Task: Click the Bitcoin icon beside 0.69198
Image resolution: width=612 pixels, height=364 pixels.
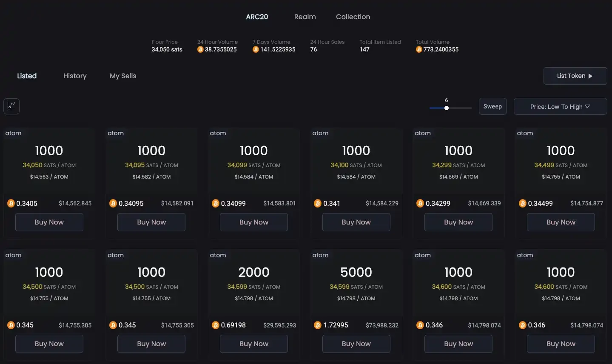Action: 215,325
